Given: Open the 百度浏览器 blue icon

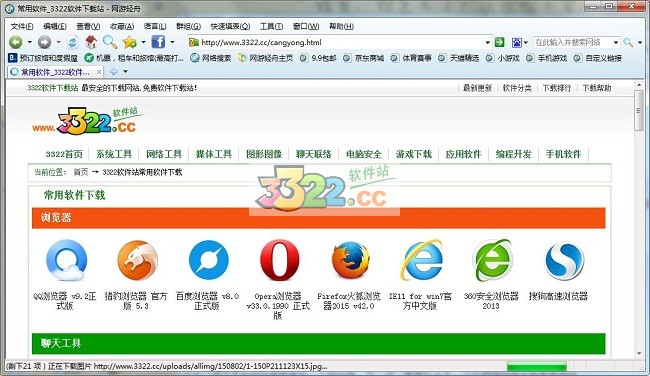Looking at the screenshot, I should [209, 260].
